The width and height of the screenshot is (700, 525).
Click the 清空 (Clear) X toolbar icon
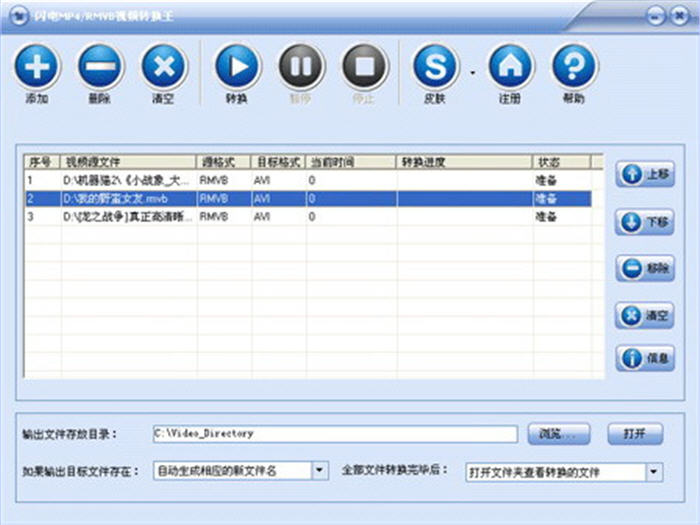[163, 67]
